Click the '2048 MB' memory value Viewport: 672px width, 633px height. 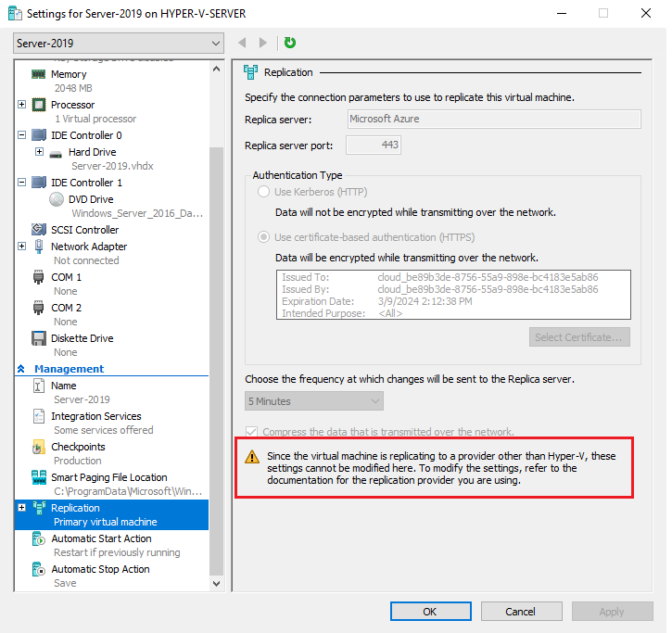(x=73, y=88)
